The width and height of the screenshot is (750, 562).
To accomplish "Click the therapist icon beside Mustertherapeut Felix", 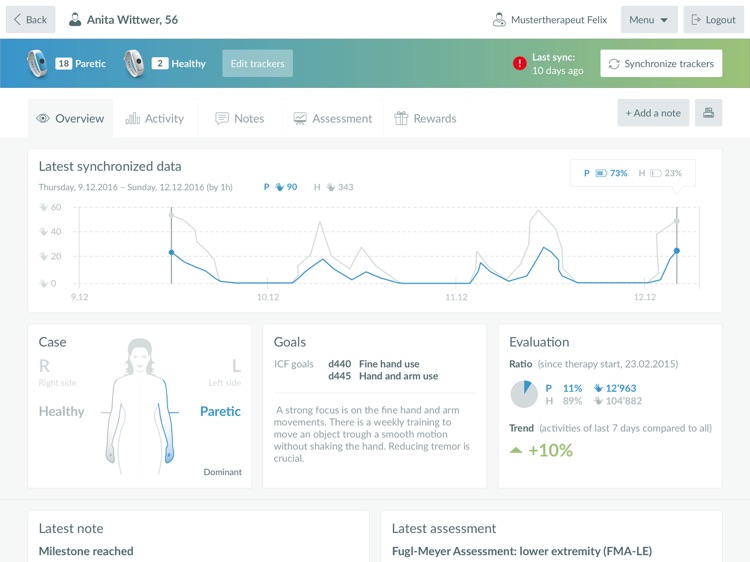I will tap(499, 20).
